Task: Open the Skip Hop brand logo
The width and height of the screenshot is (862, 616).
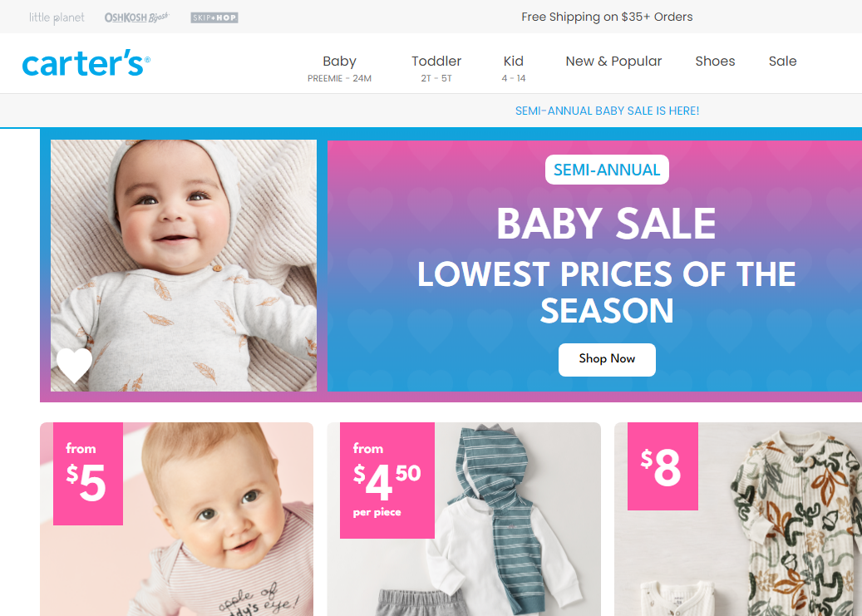Action: [214, 17]
